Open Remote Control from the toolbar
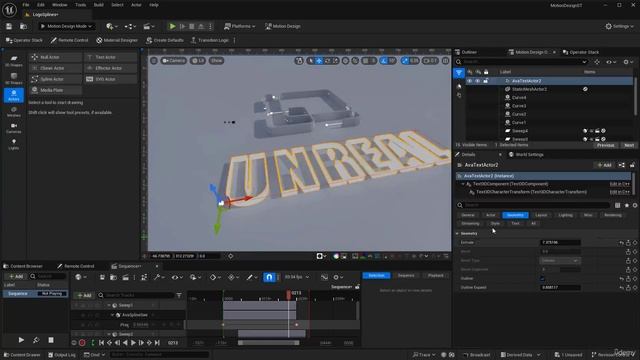 69,40
